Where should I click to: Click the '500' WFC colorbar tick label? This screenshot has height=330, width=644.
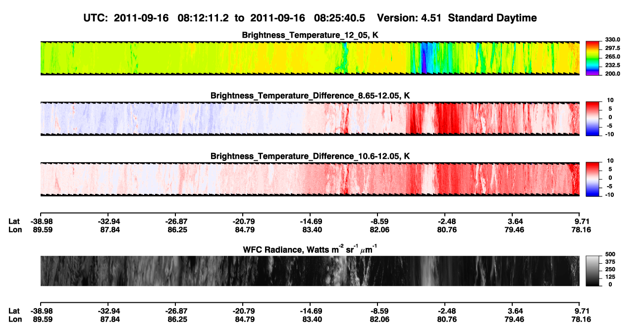coord(610,254)
